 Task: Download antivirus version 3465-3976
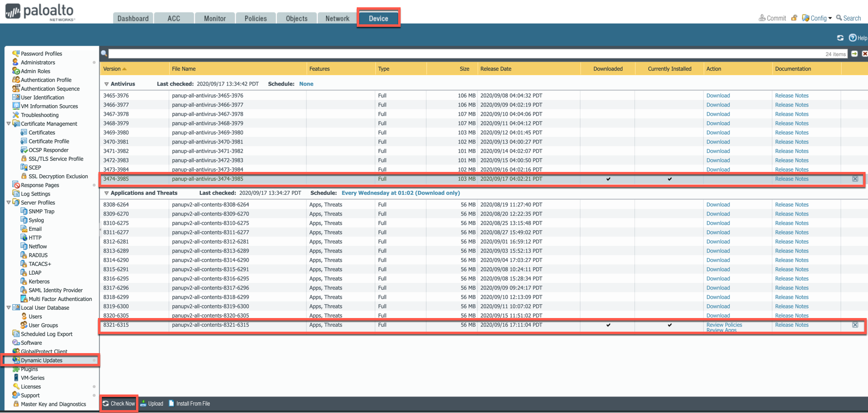[x=718, y=95]
